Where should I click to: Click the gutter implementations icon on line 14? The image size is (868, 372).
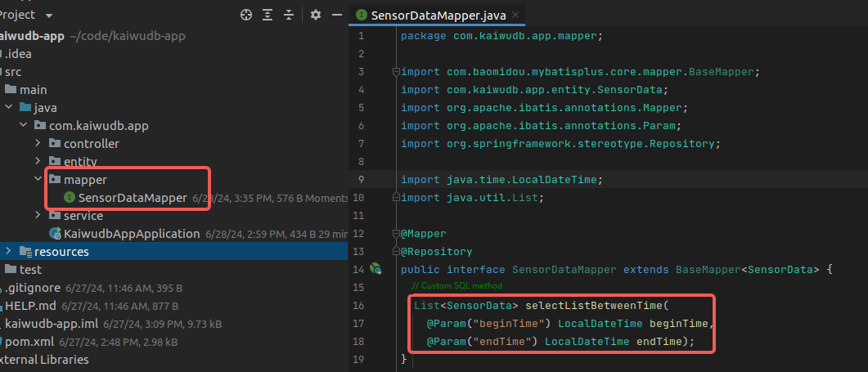click(x=376, y=268)
